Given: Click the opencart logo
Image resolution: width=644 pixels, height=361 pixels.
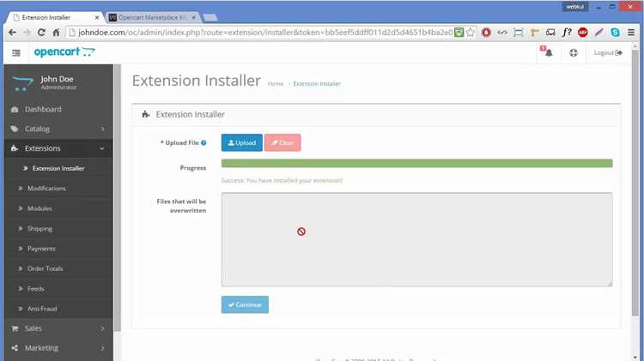Looking at the screenshot, I should click(x=64, y=52).
